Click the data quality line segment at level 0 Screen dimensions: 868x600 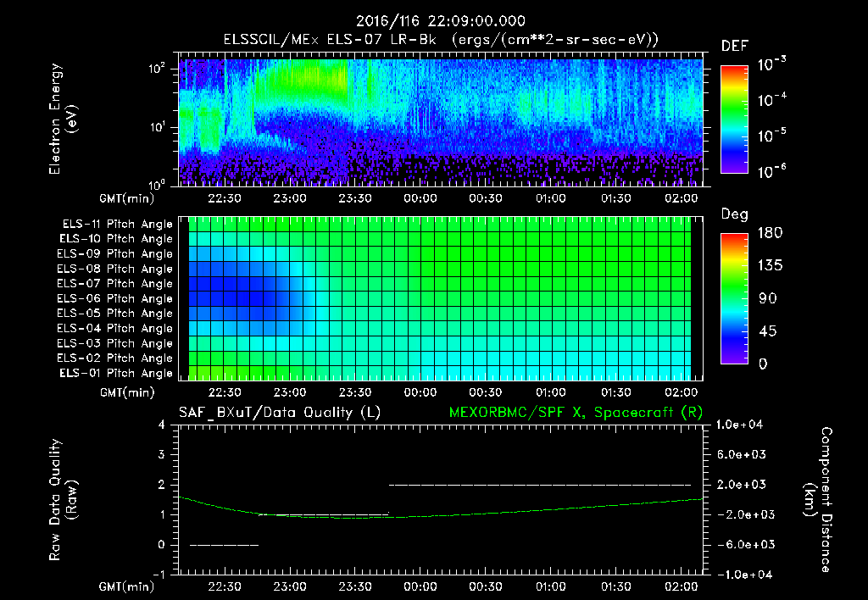coord(224,545)
